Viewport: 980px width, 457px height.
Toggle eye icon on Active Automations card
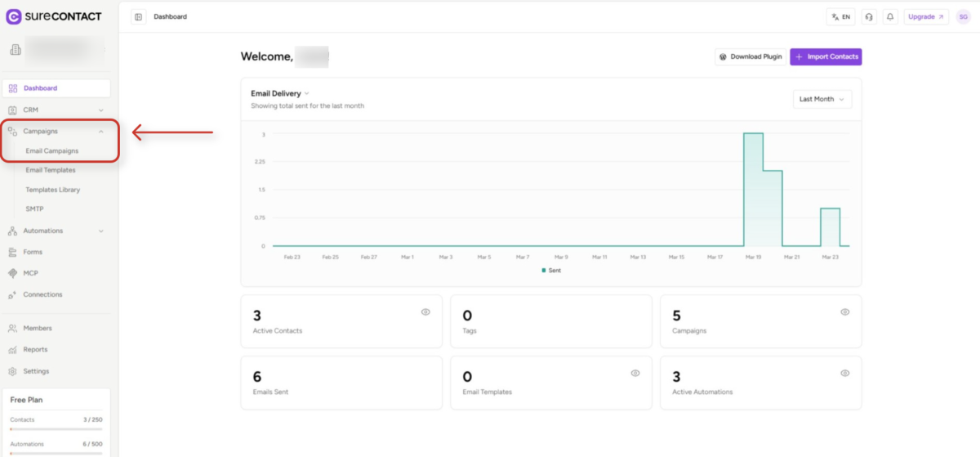point(844,373)
